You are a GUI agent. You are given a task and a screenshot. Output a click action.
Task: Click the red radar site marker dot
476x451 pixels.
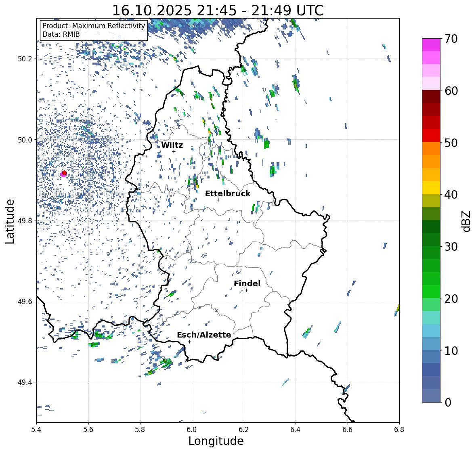click(x=64, y=173)
